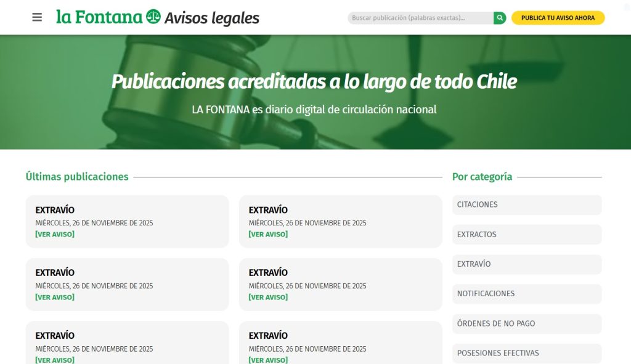Screen dimensions: 631x364
Task: Open the hamburger menu
Action: pos(37,17)
